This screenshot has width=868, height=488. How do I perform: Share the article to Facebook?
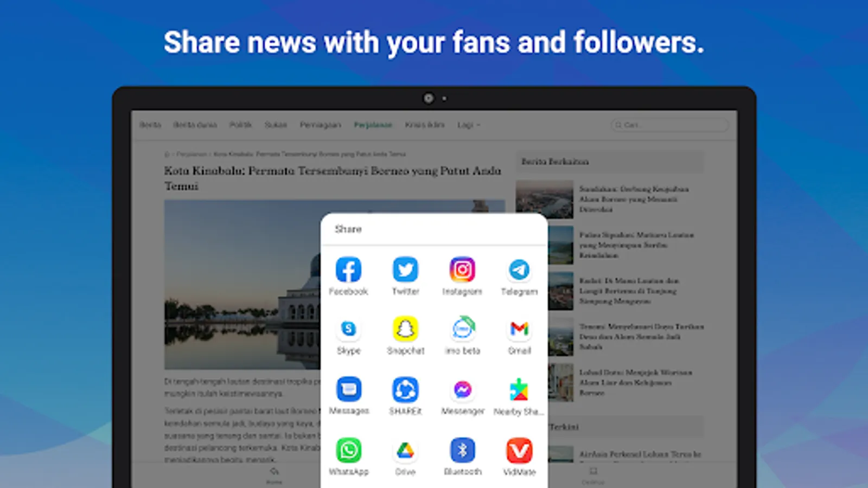pyautogui.click(x=348, y=269)
